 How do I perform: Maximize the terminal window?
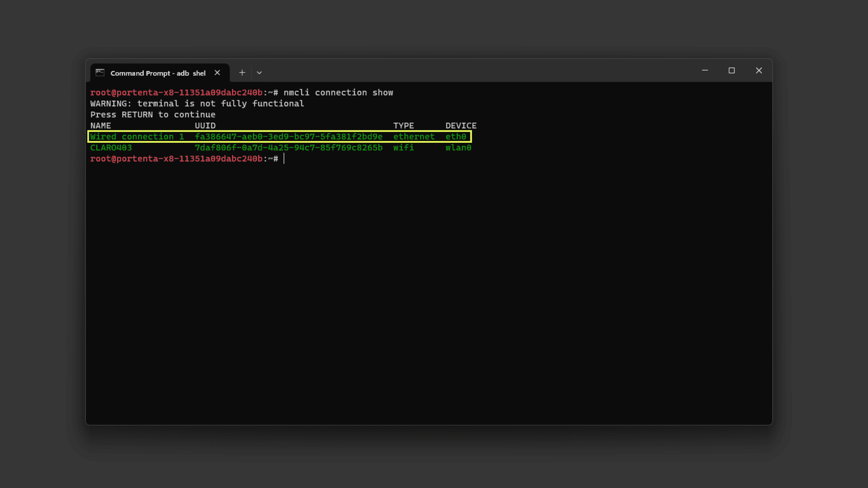tap(731, 71)
